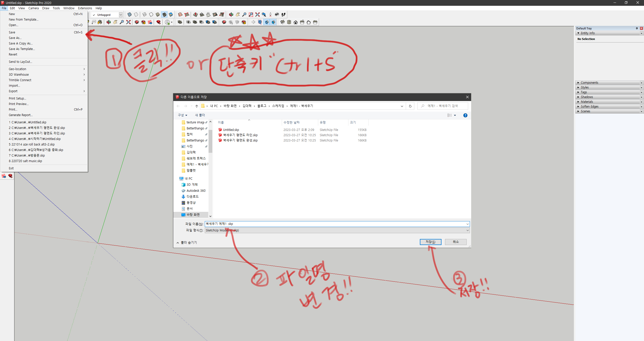Image resolution: width=644 pixels, height=341 pixels.
Task: Enable X-Ray face style
Action: tap(130, 15)
